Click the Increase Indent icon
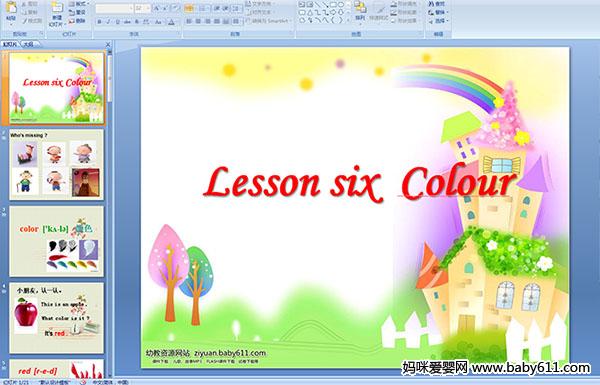 pos(226,8)
